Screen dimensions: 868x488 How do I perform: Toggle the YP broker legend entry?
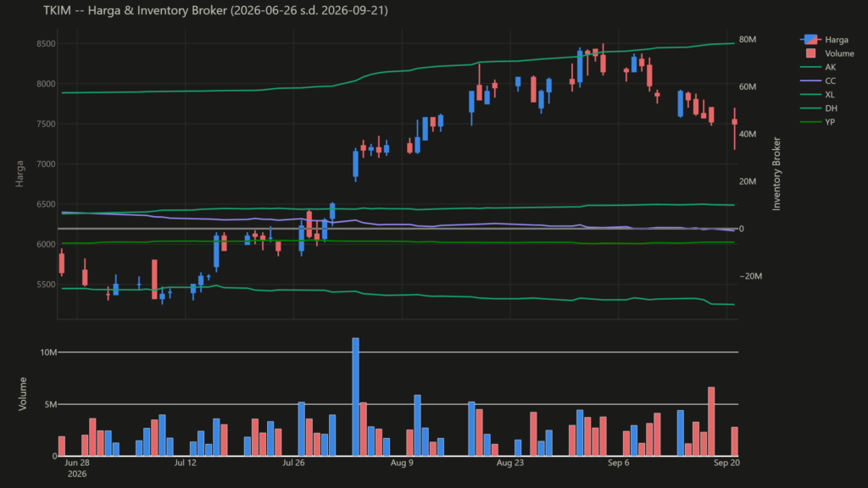click(818, 122)
